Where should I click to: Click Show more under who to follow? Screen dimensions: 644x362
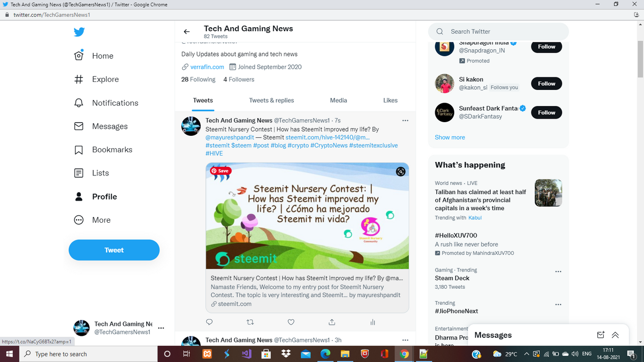(450, 137)
